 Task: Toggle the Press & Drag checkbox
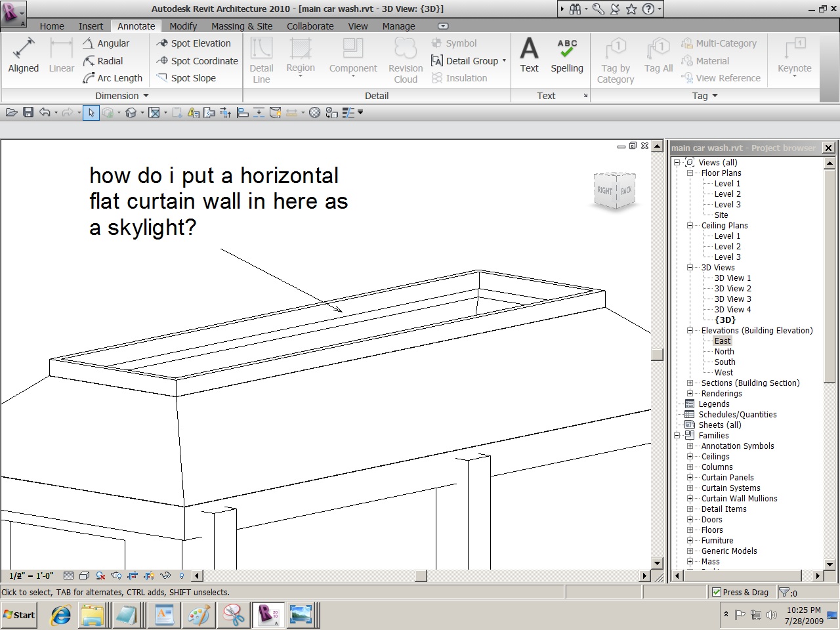click(x=717, y=592)
